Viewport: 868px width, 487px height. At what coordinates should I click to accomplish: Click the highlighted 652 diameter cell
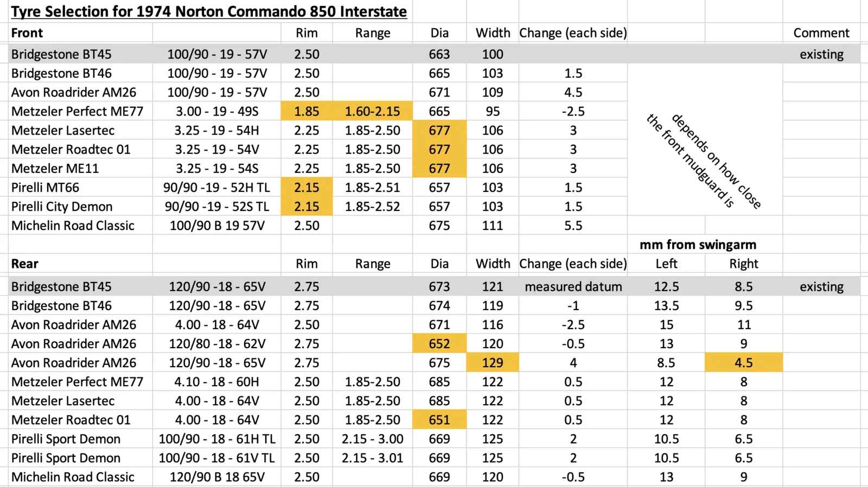pyautogui.click(x=439, y=344)
